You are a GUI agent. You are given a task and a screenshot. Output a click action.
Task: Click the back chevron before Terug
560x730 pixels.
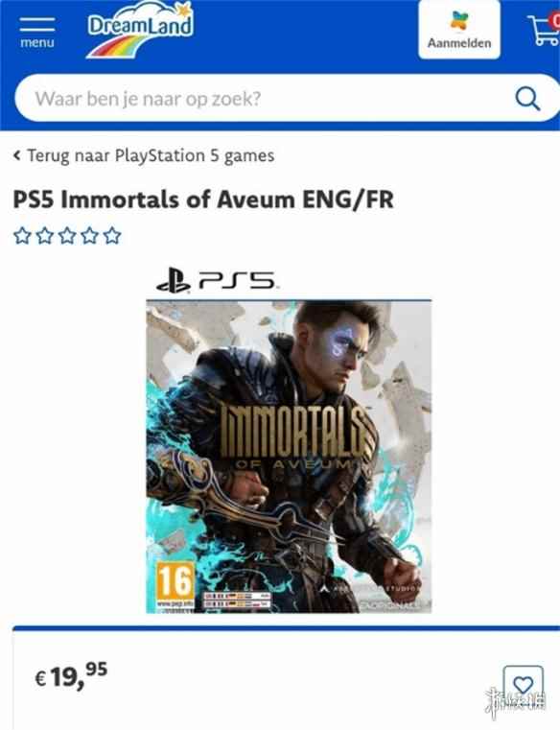17,155
